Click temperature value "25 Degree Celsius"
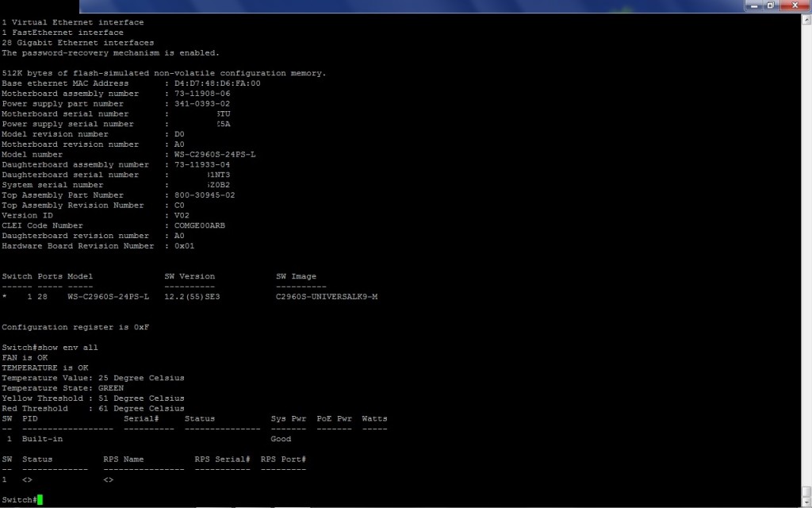This screenshot has width=812, height=508. (x=141, y=378)
